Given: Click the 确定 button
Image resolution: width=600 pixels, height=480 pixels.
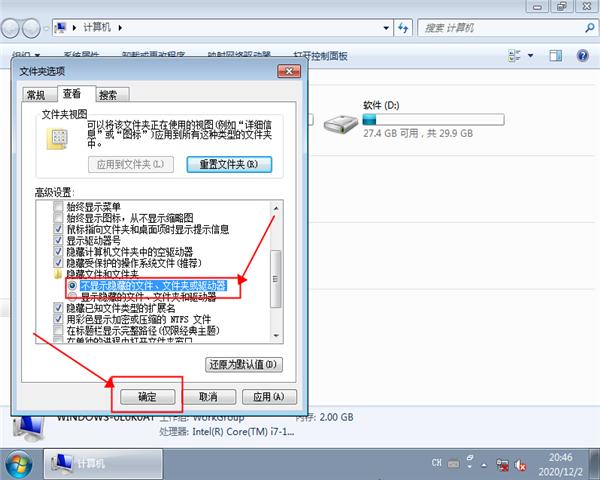Looking at the screenshot, I should tap(146, 396).
